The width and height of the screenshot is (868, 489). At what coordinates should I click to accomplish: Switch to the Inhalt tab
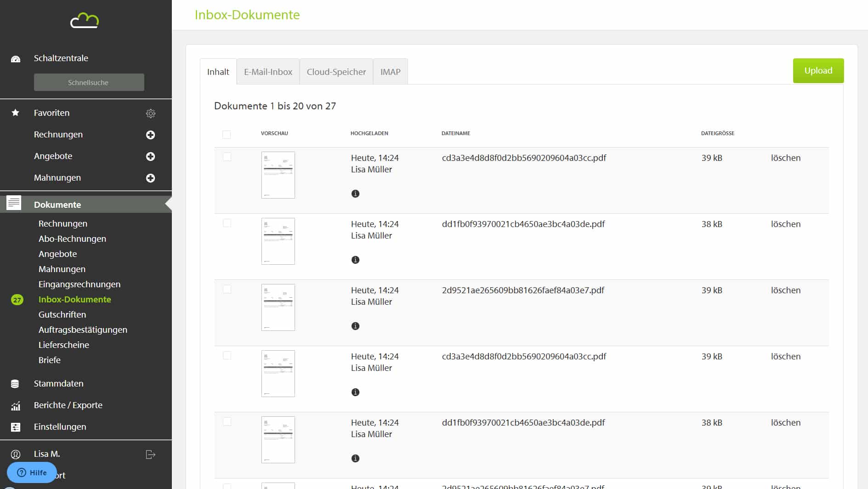coord(218,72)
